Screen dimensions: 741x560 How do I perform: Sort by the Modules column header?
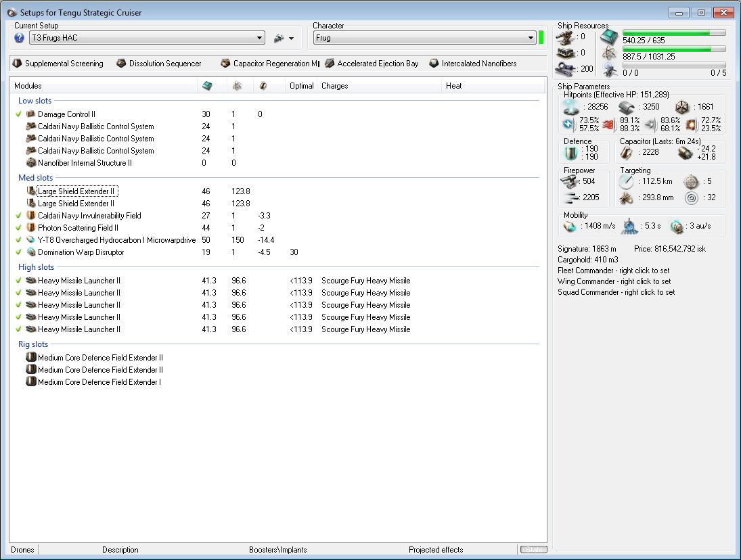tap(103, 86)
